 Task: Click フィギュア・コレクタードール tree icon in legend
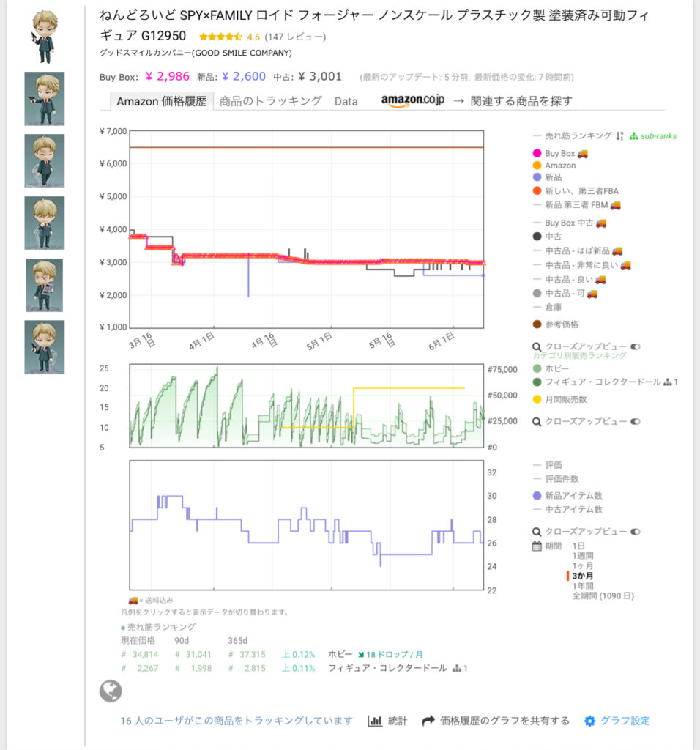(x=668, y=382)
